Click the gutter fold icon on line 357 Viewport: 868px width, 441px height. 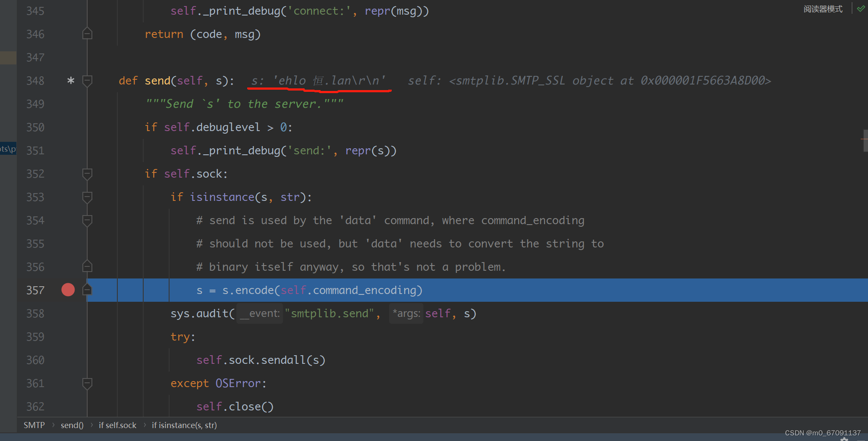coord(87,290)
